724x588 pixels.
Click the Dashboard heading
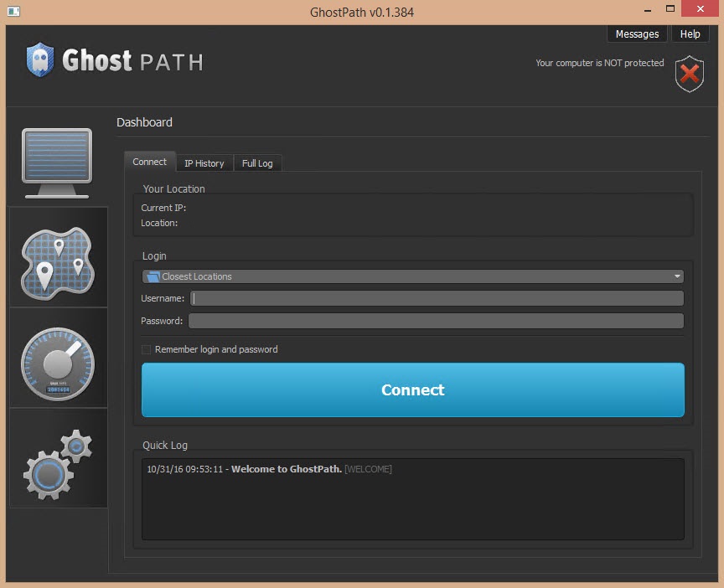144,122
